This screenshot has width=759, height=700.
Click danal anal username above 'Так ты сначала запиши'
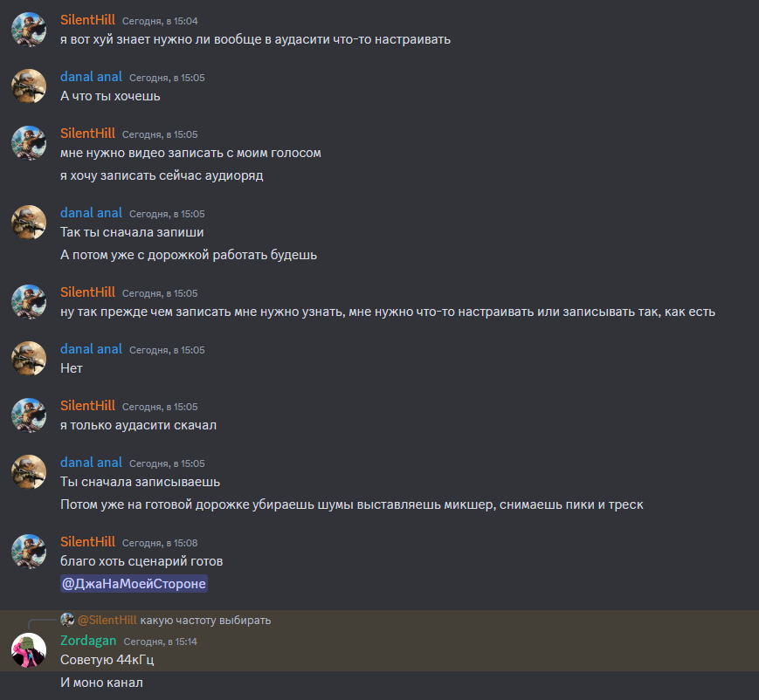click(x=91, y=213)
